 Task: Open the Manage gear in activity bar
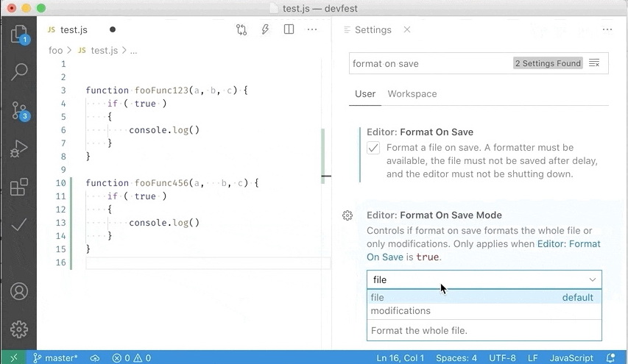(x=19, y=329)
